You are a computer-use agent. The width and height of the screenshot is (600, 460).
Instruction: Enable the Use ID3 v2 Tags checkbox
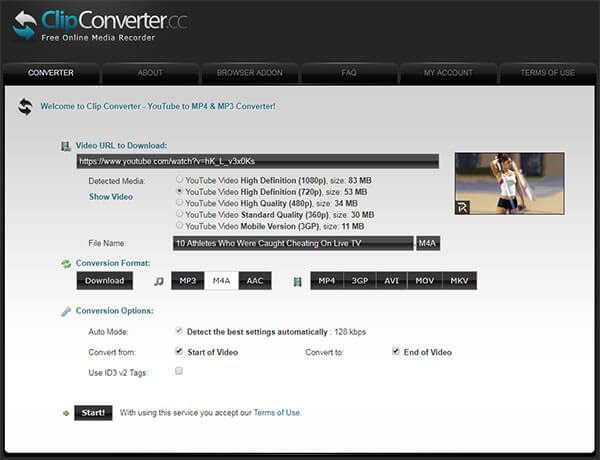point(179,371)
